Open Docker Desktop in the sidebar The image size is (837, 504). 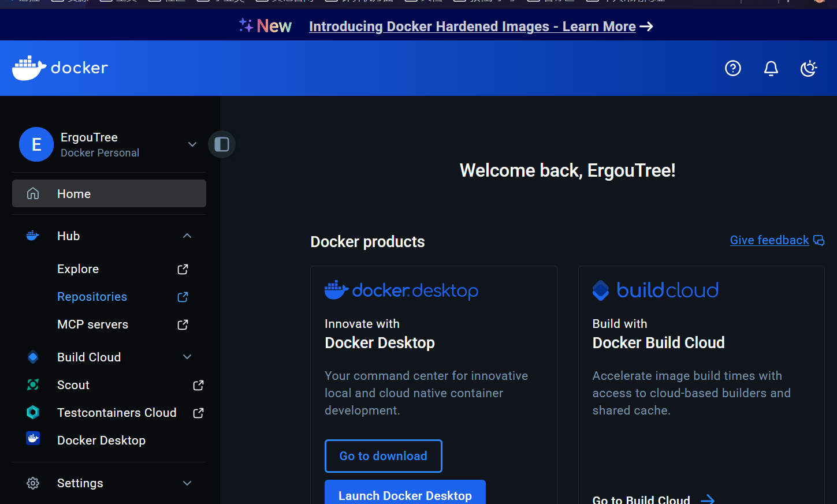click(x=101, y=440)
